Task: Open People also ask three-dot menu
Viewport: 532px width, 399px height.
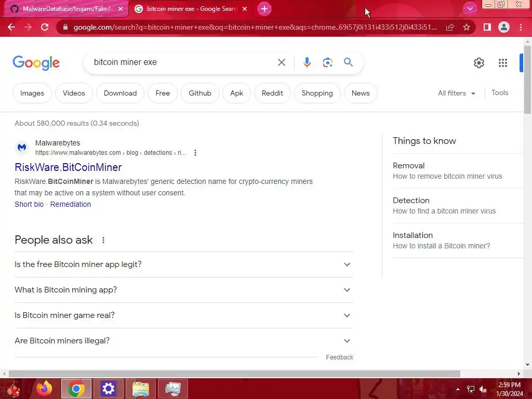Action: 103,240
